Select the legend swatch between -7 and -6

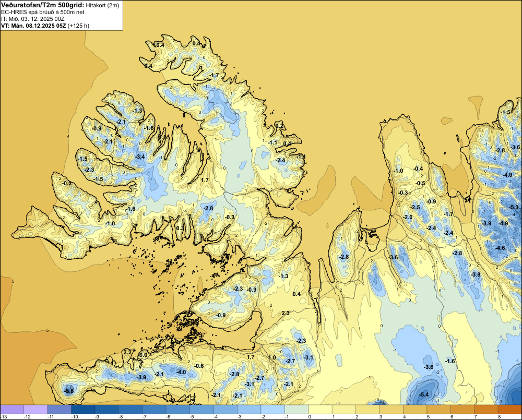[154, 410]
